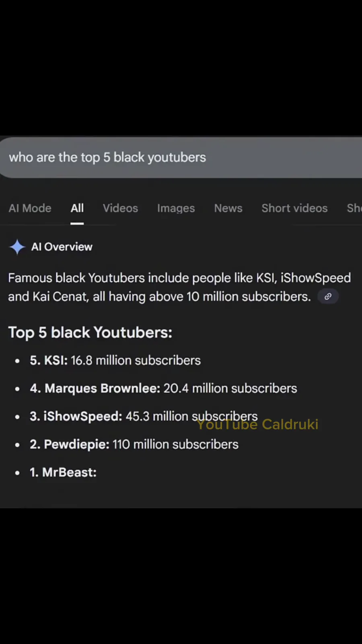This screenshot has height=644, width=362.
Task: Click the partially visible tab after Short videos
Action: [x=354, y=208]
